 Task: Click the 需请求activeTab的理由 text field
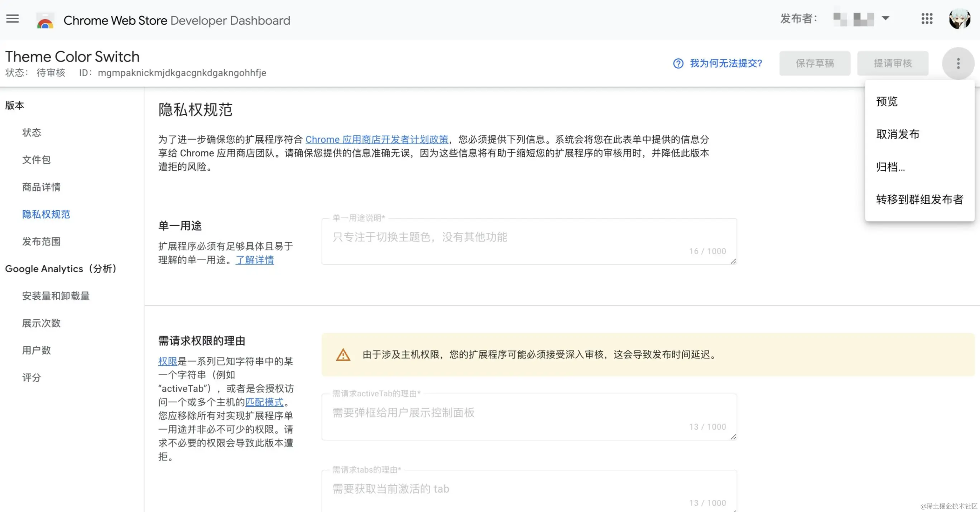529,415
